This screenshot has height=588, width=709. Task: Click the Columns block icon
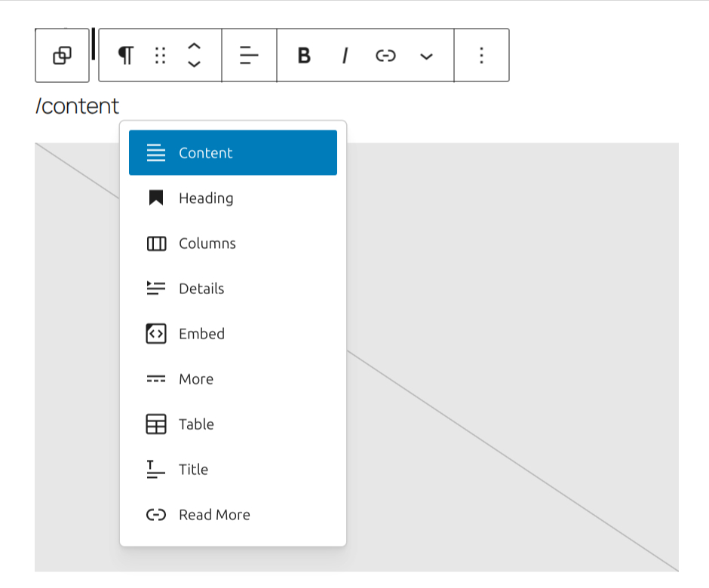pyautogui.click(x=155, y=243)
